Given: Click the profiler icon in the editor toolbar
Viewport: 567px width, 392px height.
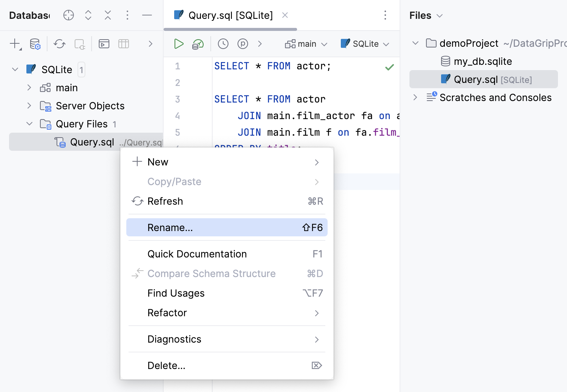Looking at the screenshot, I should [x=243, y=44].
